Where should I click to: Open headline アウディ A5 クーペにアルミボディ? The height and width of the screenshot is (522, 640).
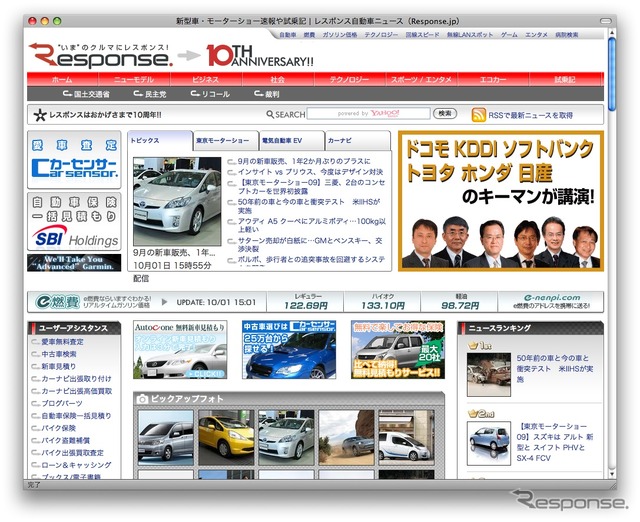(312, 225)
